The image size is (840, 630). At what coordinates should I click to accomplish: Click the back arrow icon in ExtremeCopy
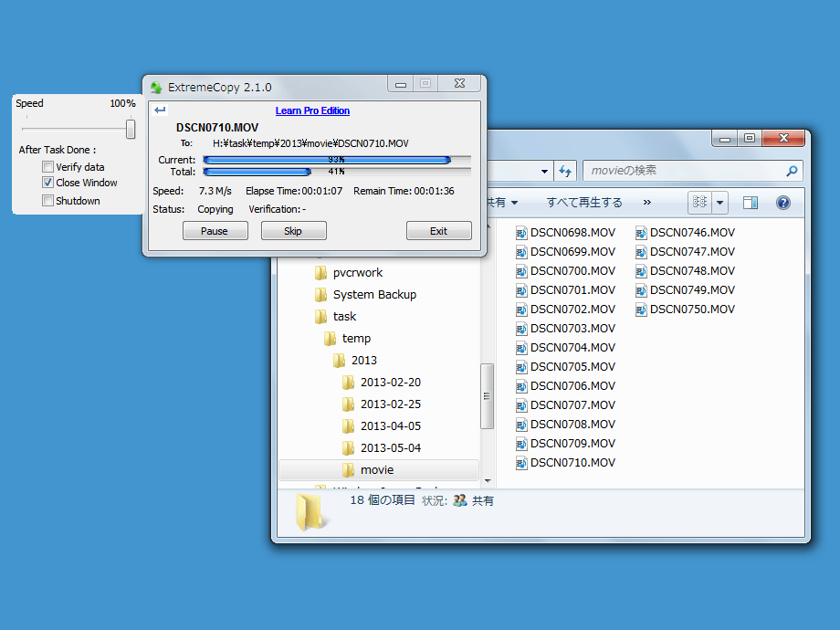pyautogui.click(x=160, y=110)
